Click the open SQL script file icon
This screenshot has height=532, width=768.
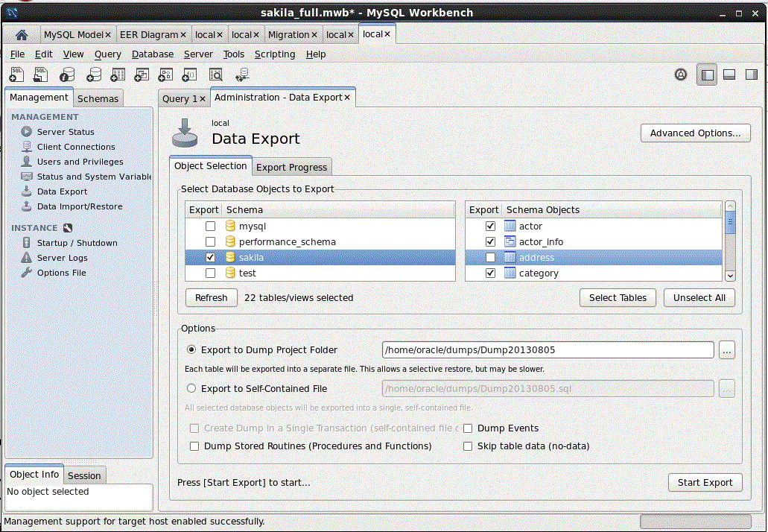[41, 75]
